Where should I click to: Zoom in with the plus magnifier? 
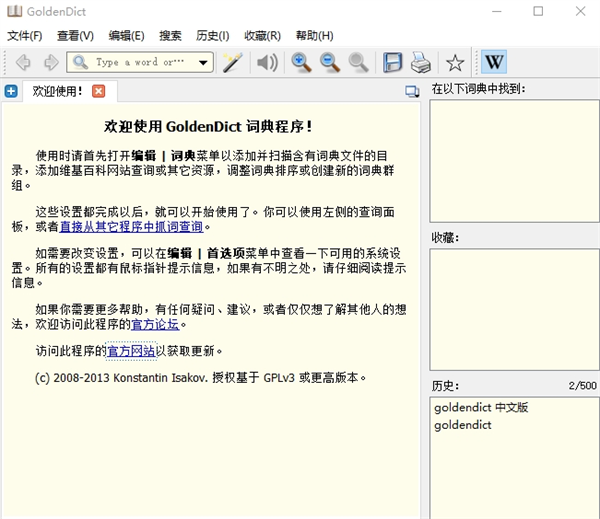click(x=301, y=62)
